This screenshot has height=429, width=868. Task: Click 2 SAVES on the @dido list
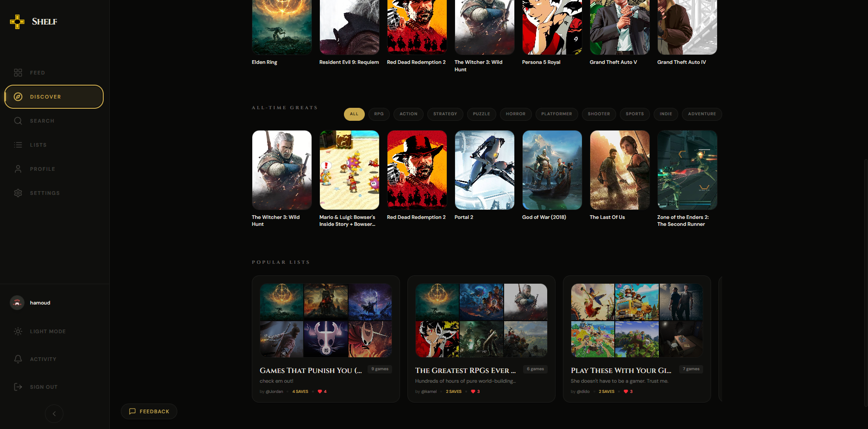tap(606, 392)
